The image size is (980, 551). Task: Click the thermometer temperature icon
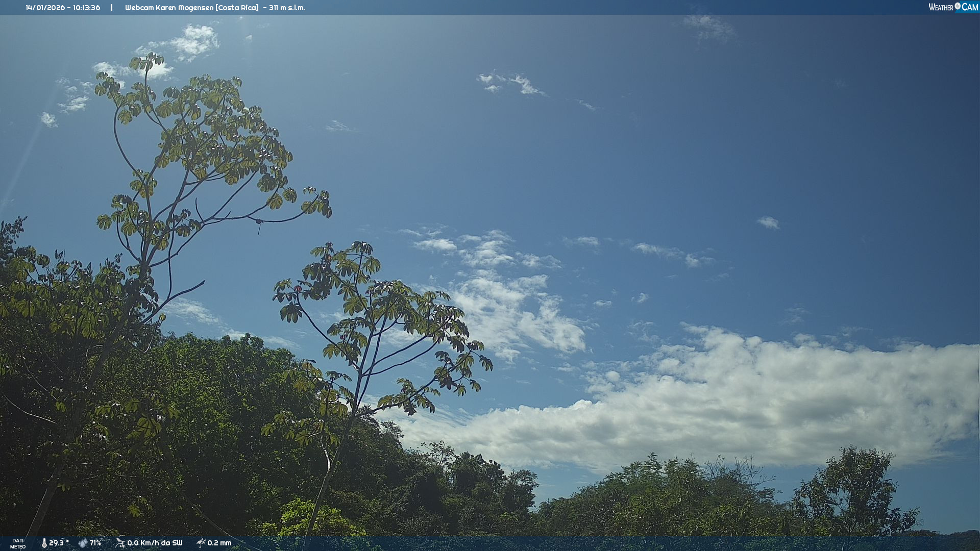44,543
